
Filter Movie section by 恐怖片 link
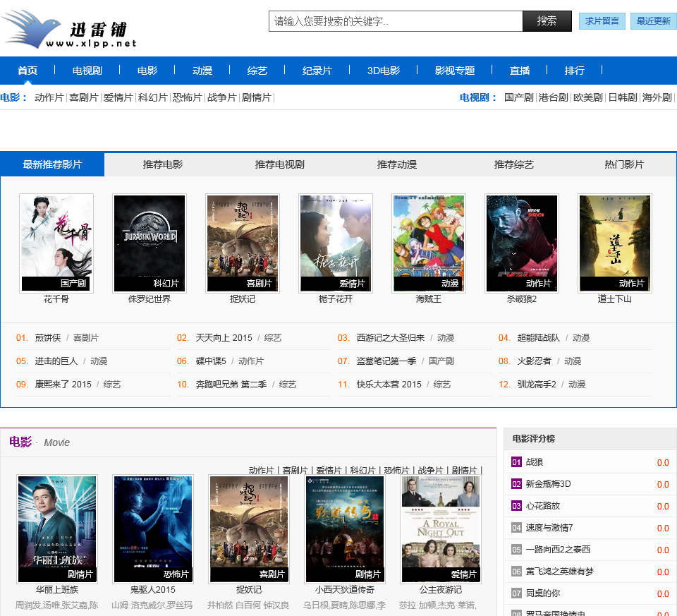coord(396,471)
